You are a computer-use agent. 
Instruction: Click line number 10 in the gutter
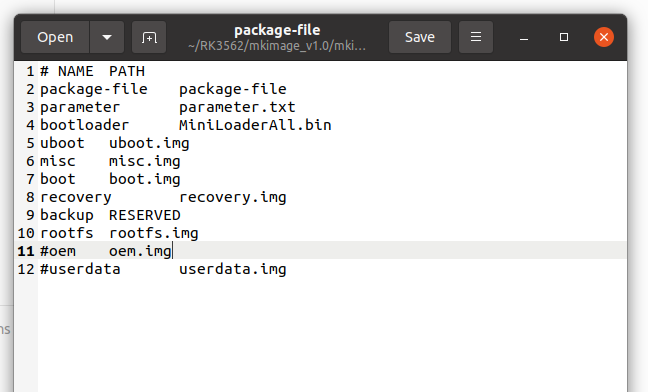[26, 233]
